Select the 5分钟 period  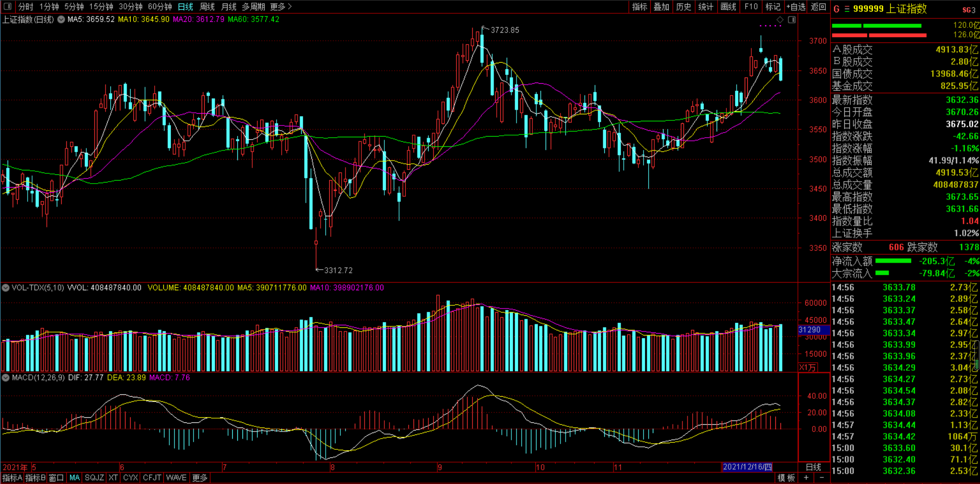(74, 7)
